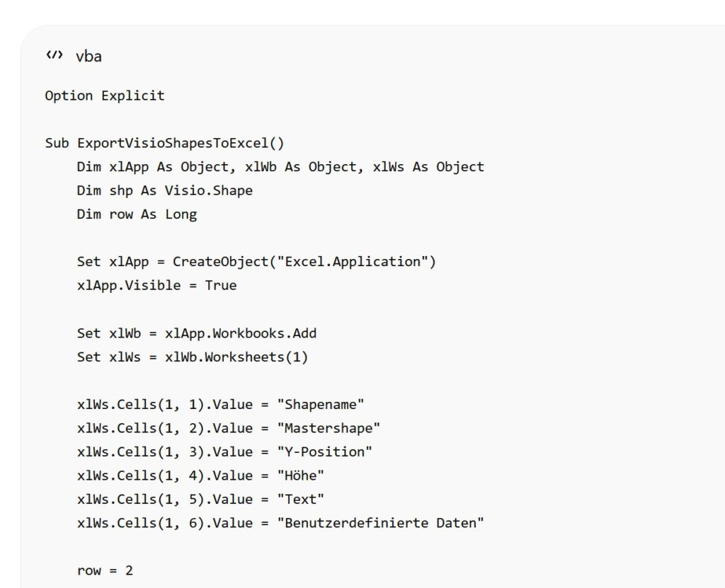
Task: Click the "Shapename" string literal
Action: [x=321, y=405]
